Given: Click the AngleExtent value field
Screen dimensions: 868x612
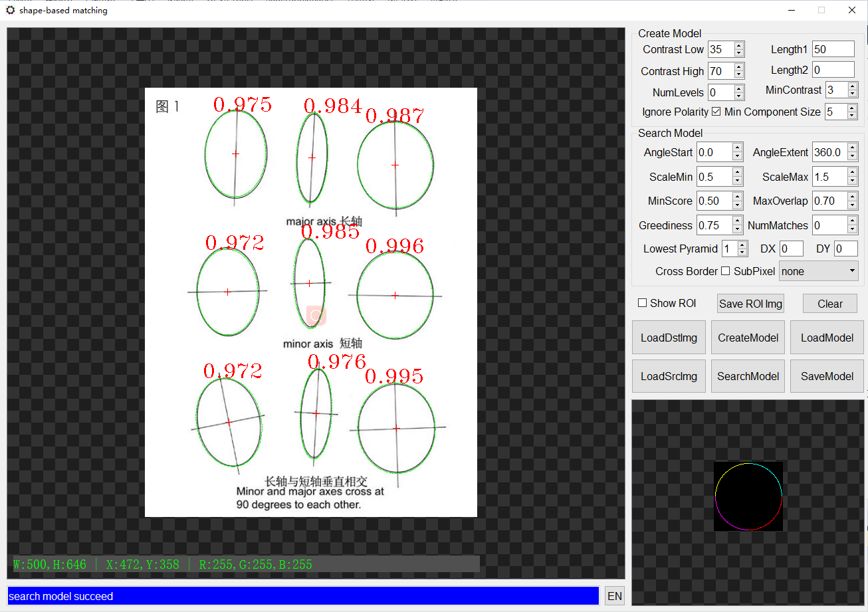Looking at the screenshot, I should click(830, 152).
